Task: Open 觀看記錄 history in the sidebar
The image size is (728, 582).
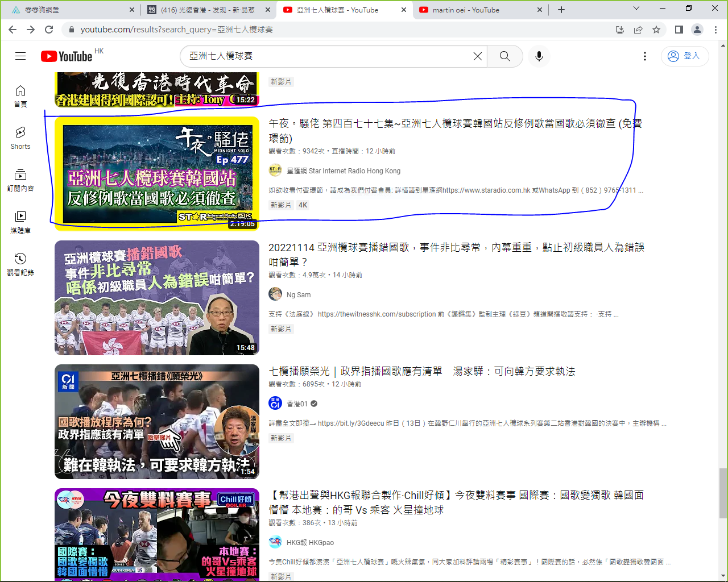Action: point(20,264)
